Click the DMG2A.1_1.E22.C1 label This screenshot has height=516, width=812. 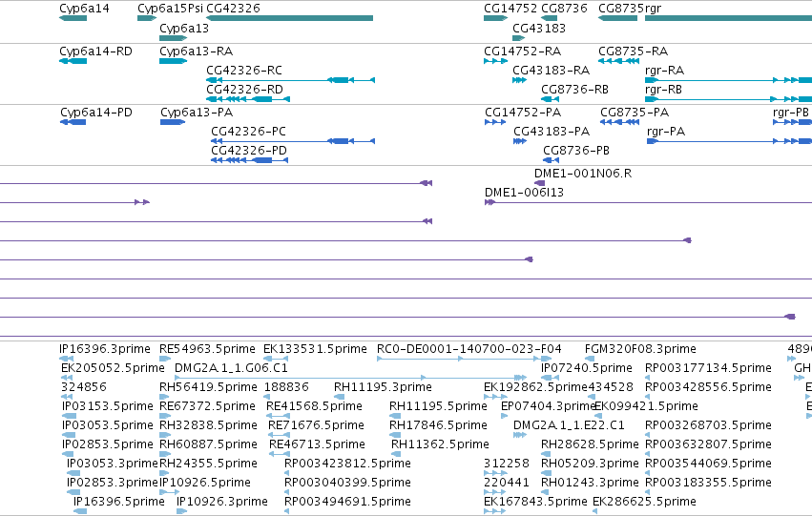click(x=569, y=425)
